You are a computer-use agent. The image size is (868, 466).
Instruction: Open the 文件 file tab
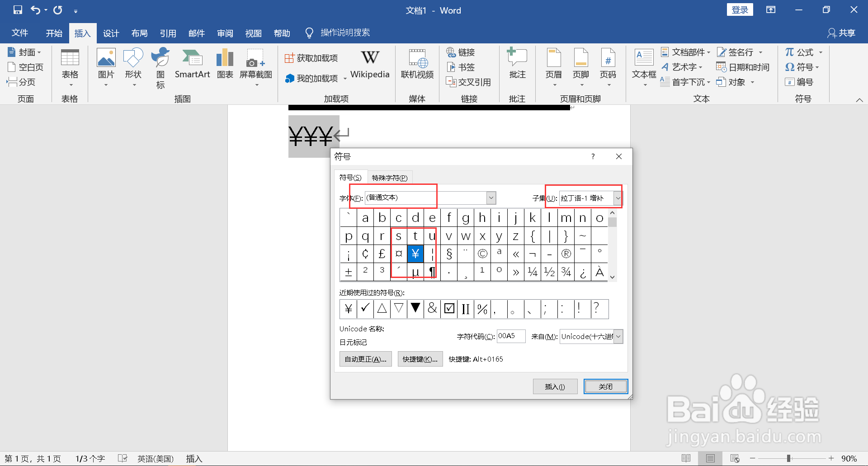click(20, 33)
